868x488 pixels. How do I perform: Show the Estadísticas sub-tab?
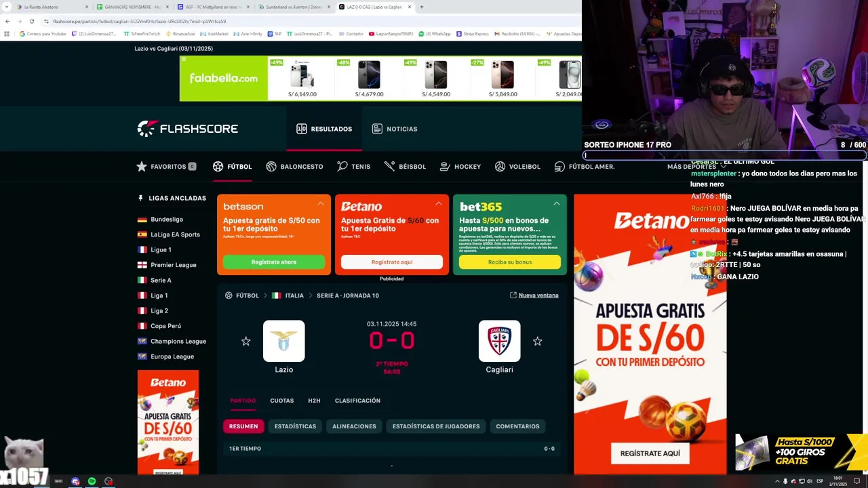pyautogui.click(x=295, y=426)
